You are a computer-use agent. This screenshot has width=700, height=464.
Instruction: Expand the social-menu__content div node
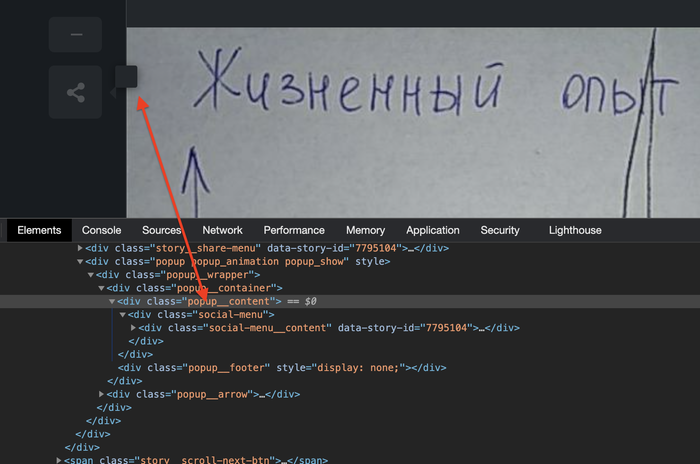[133, 328]
